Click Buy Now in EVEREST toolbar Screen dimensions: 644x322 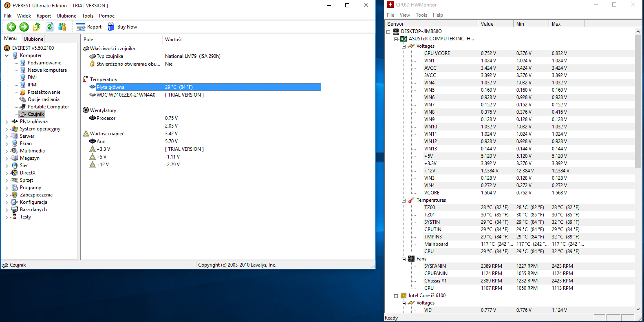click(122, 27)
